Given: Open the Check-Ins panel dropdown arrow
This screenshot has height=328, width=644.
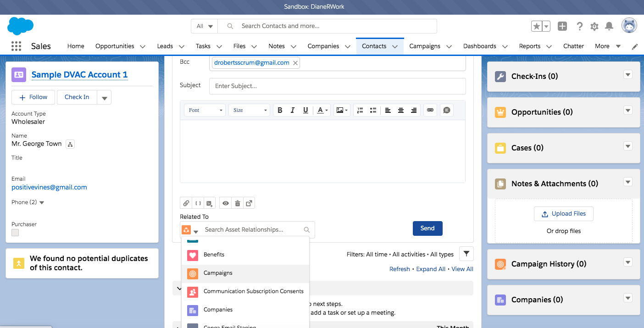Looking at the screenshot, I should point(628,75).
